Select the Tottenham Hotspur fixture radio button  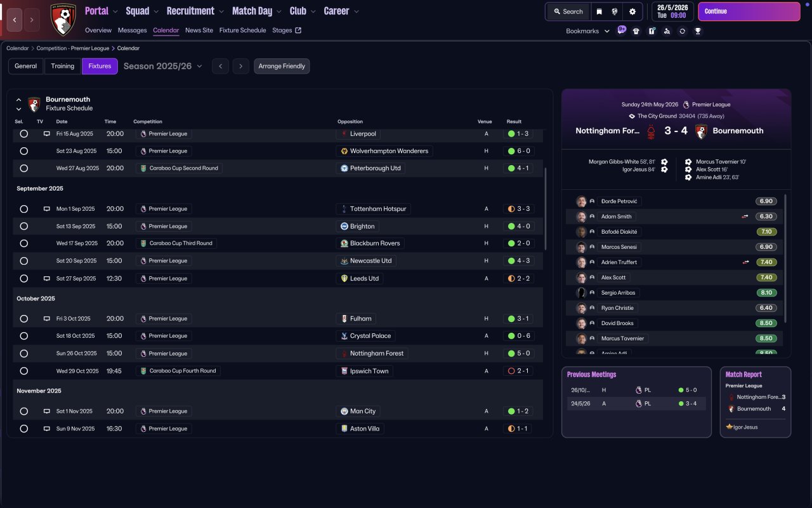coord(24,209)
